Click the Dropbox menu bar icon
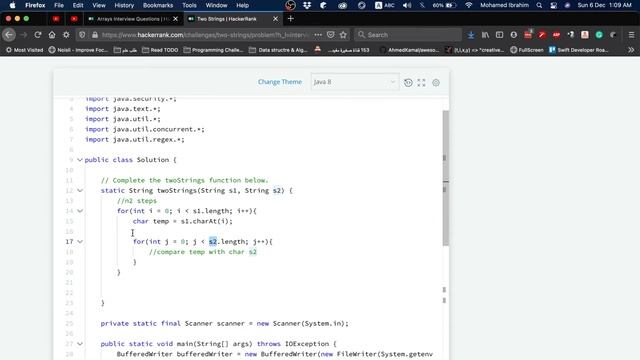Image resolution: width=640 pixels, height=360 pixels. click(307, 5)
